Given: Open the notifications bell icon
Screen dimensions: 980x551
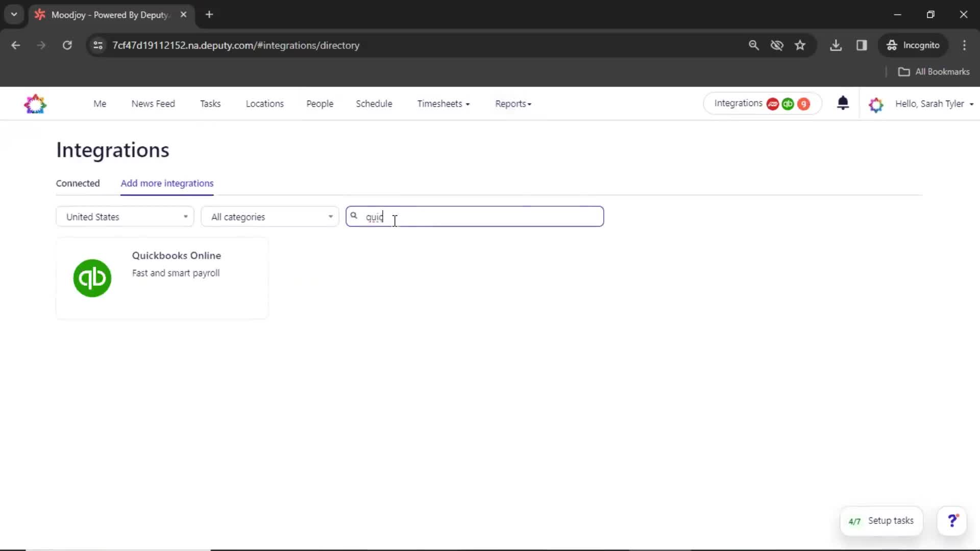Looking at the screenshot, I should click(843, 104).
